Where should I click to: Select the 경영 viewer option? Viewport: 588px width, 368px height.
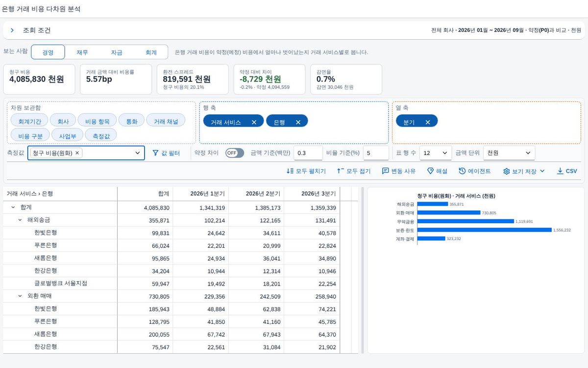[x=48, y=53]
